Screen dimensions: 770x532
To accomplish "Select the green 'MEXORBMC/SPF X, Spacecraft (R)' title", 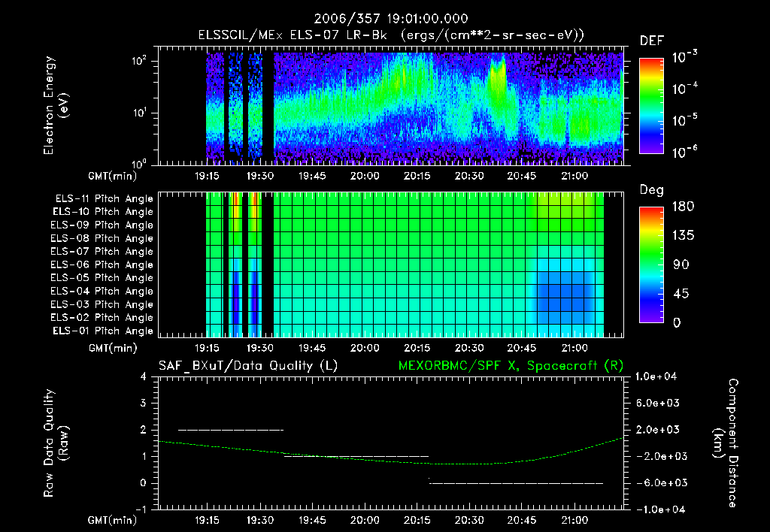I will coord(511,366).
